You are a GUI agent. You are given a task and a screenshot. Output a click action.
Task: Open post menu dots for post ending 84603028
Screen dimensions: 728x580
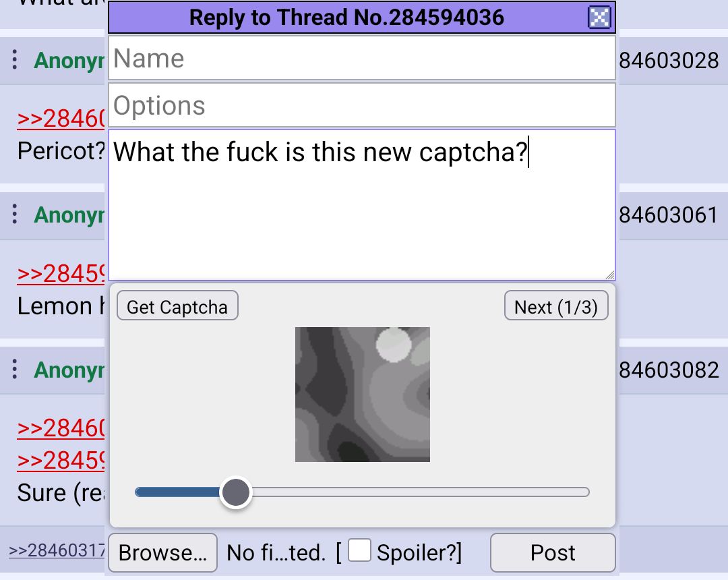click(15, 59)
